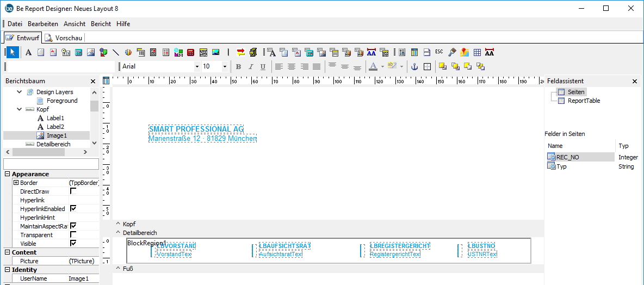The image size is (644, 285).
Task: Select ReportTable in the Feldassistent
Action: click(x=584, y=101)
